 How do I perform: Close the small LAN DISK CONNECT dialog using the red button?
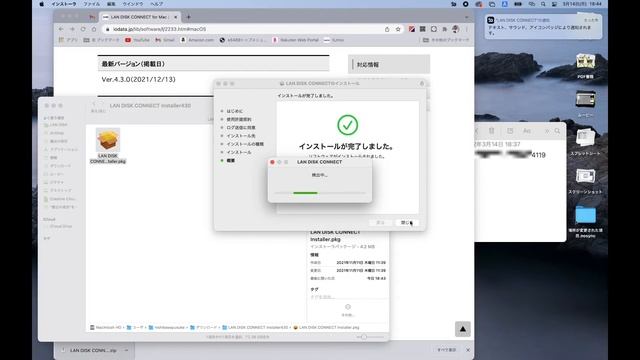pos(272,162)
